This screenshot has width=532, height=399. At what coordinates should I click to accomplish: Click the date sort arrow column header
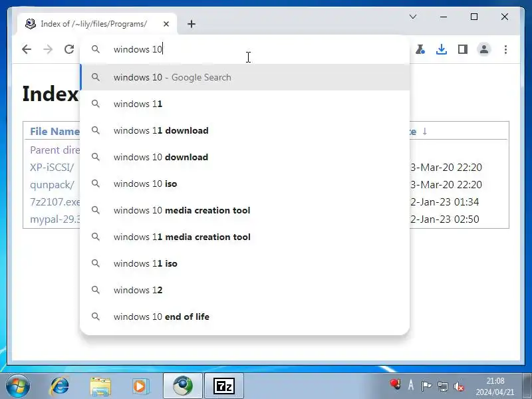(x=424, y=131)
